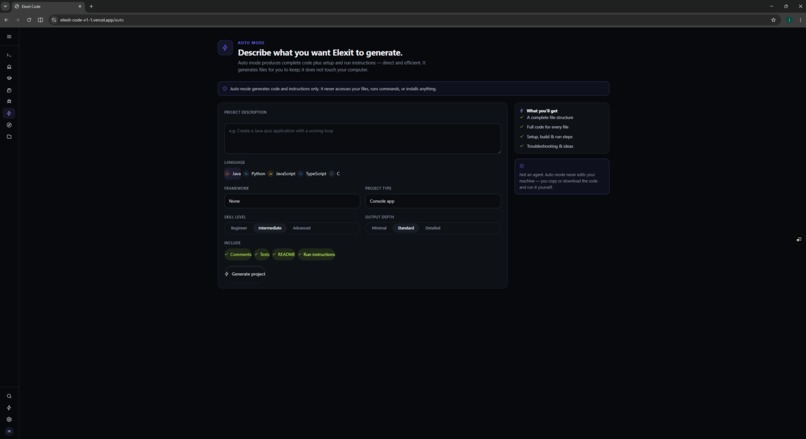Open the graduation cap sidebar icon
The image size is (806, 439).
point(9,78)
